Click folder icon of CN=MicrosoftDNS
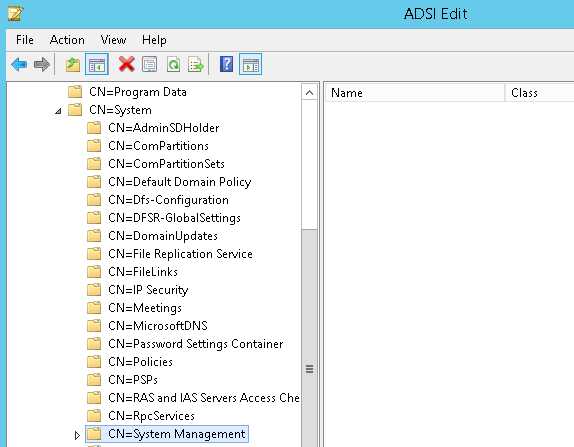The image size is (574, 447). 94,325
